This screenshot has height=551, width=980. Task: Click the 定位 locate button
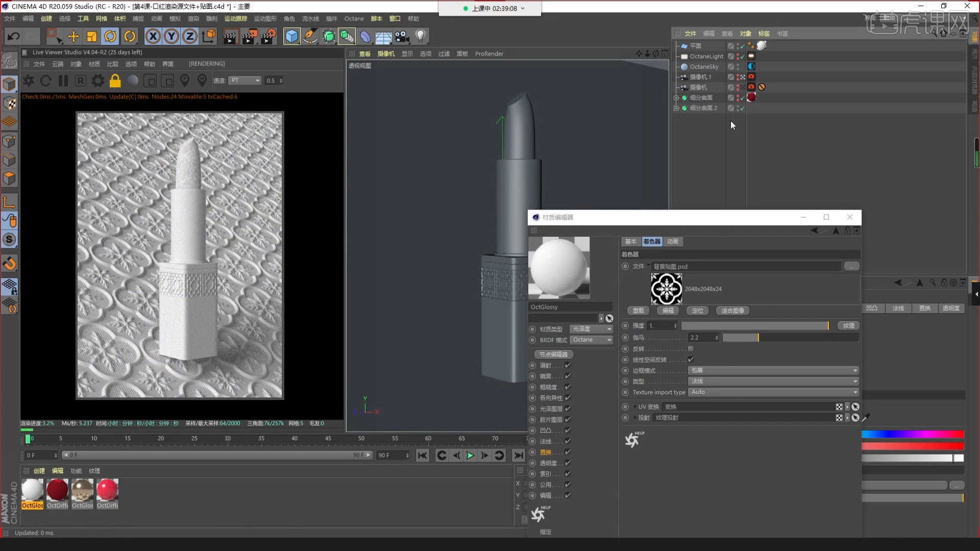[697, 311]
